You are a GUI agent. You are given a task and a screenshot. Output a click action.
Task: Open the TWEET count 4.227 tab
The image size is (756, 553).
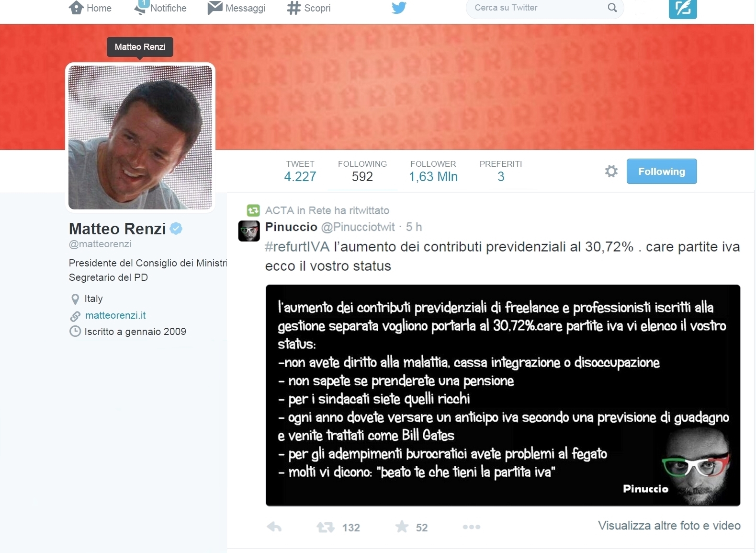click(300, 171)
